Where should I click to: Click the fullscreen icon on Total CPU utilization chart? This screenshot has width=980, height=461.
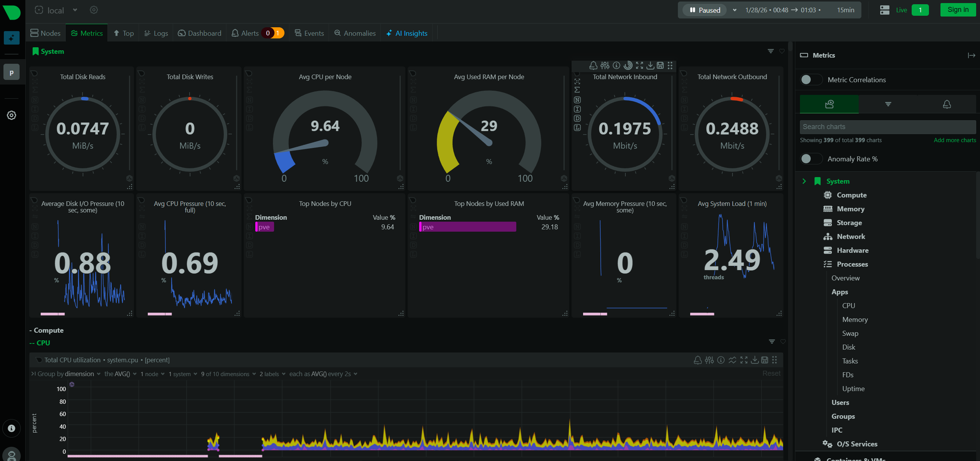point(744,360)
